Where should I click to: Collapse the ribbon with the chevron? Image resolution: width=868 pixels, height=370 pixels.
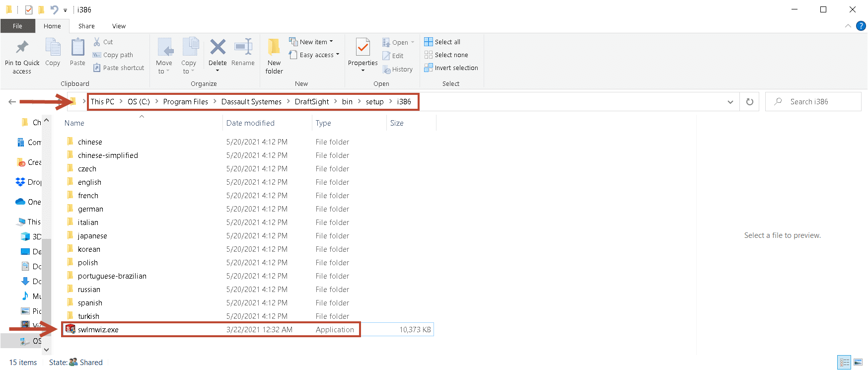(848, 26)
